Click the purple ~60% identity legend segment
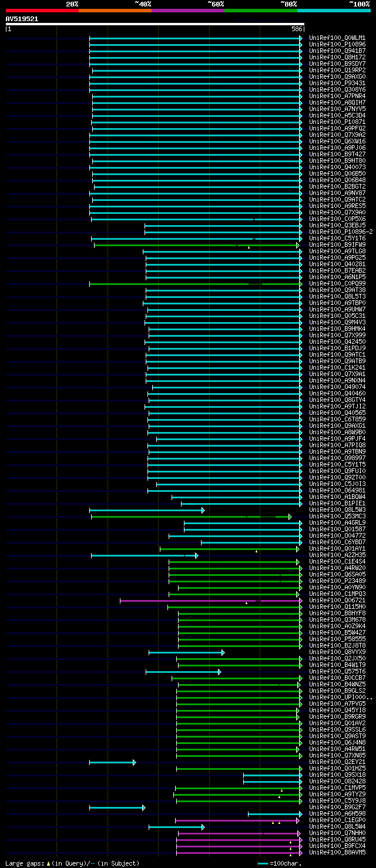Viewport: 376px width, 868px height. pos(188,11)
